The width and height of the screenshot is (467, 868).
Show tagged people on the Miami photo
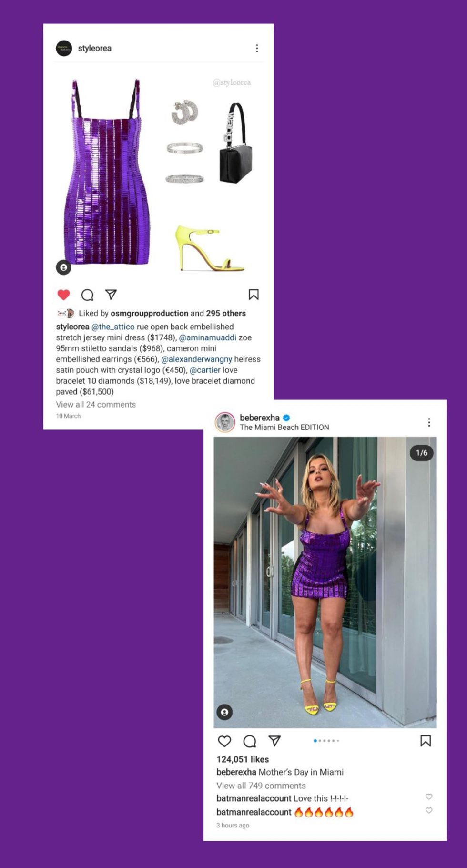(x=224, y=712)
